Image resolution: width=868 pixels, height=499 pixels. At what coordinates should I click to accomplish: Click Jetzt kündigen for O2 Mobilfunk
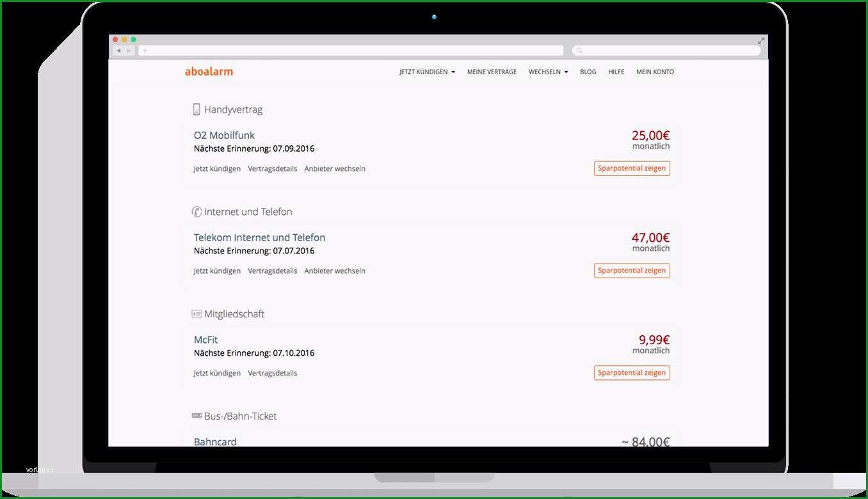(217, 169)
